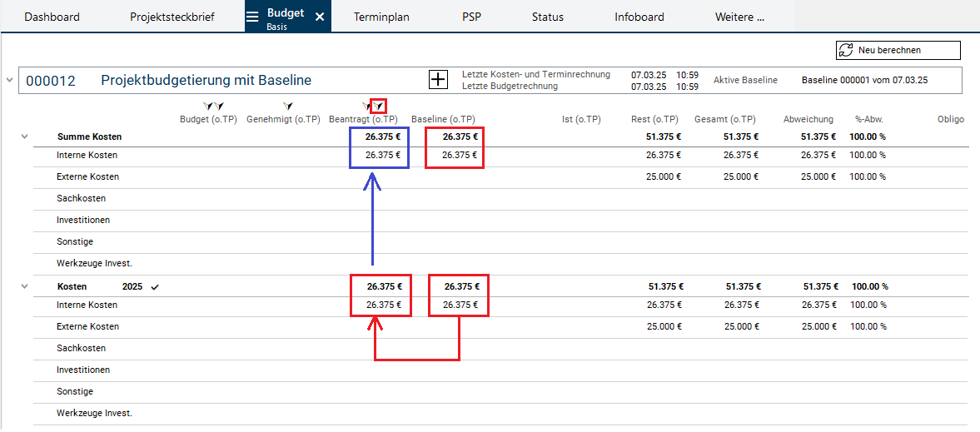Select the Externe Kosten row under Kosten 2025
Image resolution: width=980 pixels, height=432 pixels.
click(x=87, y=326)
